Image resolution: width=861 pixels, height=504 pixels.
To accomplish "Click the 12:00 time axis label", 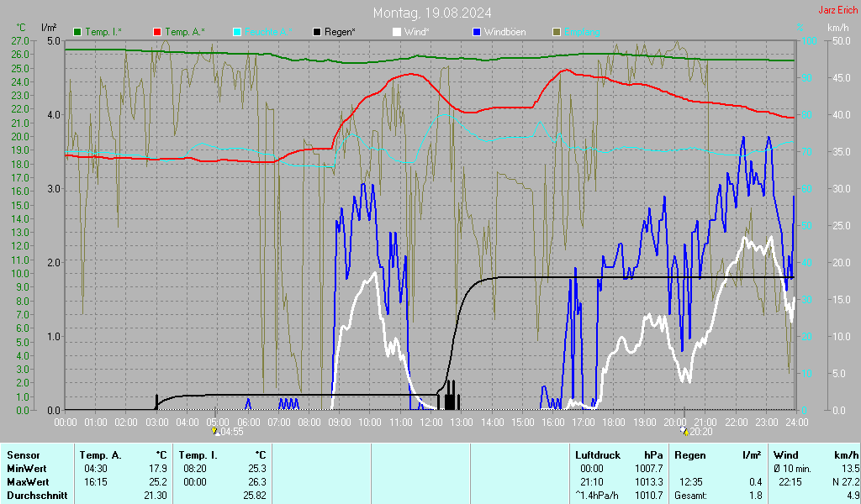I will coord(430,421).
